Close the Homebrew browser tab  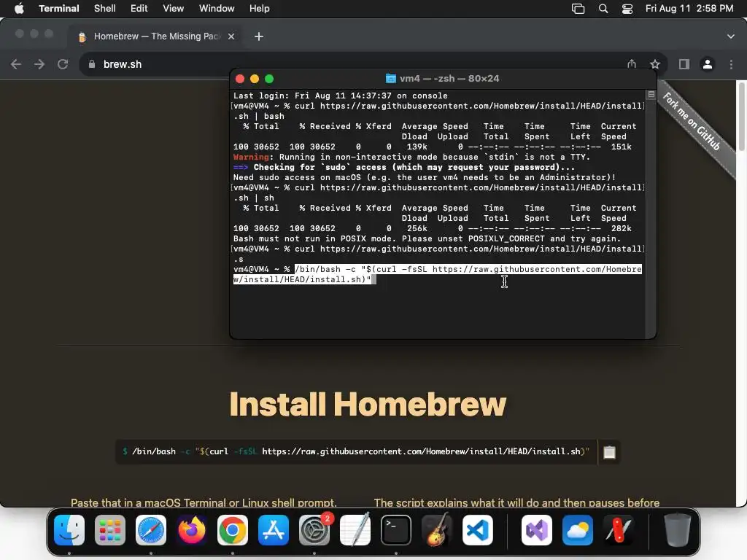[x=231, y=36]
